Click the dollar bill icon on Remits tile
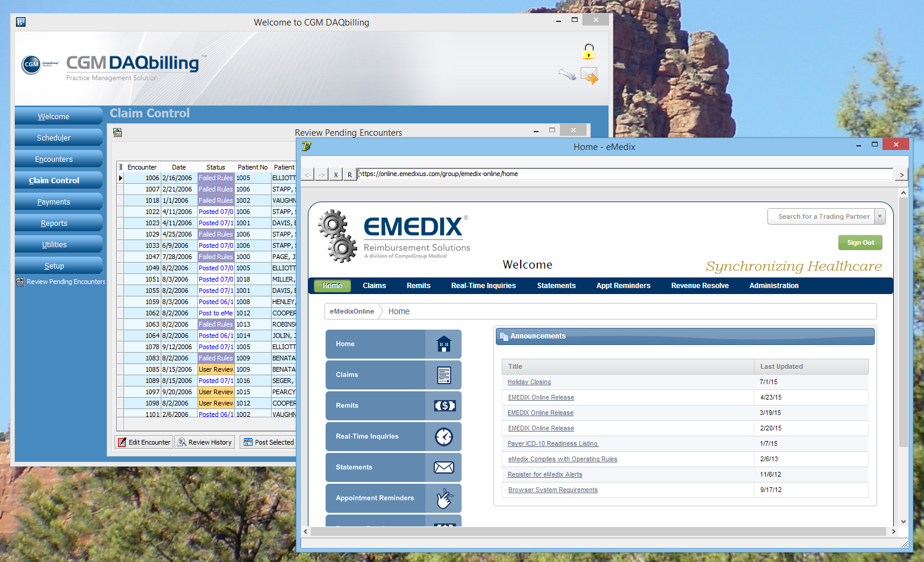The height and width of the screenshot is (562, 924). coord(445,405)
